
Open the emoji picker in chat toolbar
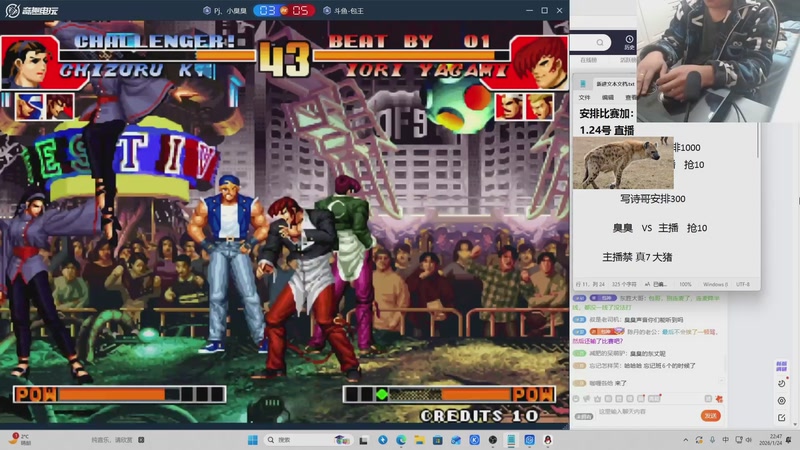click(576, 398)
